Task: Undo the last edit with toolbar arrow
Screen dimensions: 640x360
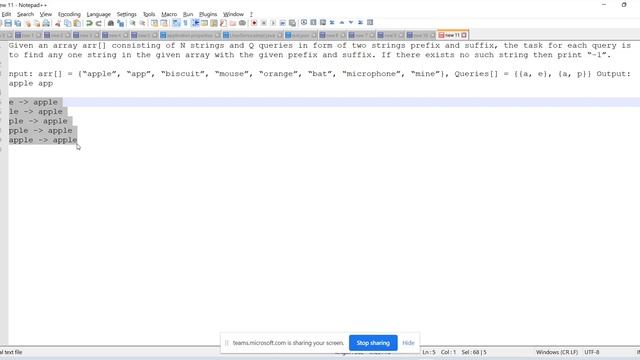Action: 89,23
